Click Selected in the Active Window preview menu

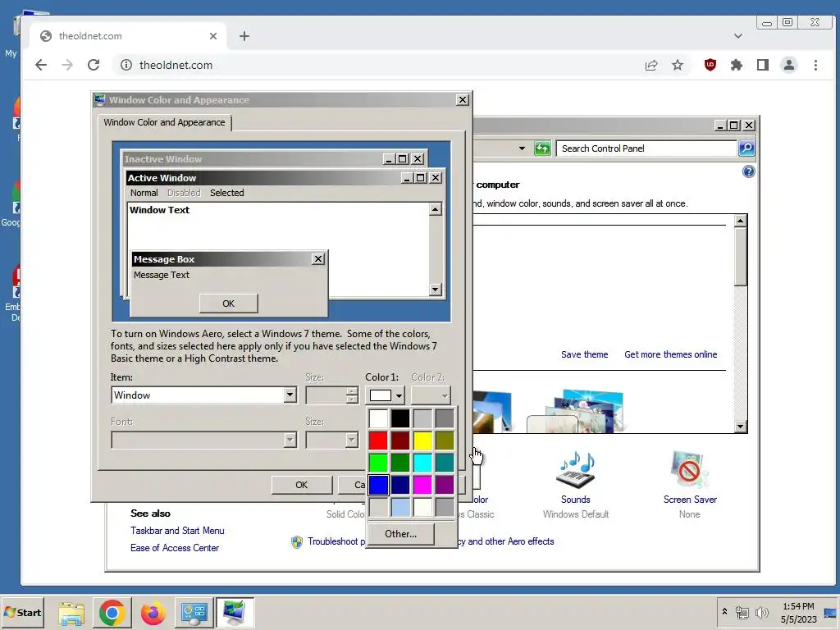coord(226,193)
